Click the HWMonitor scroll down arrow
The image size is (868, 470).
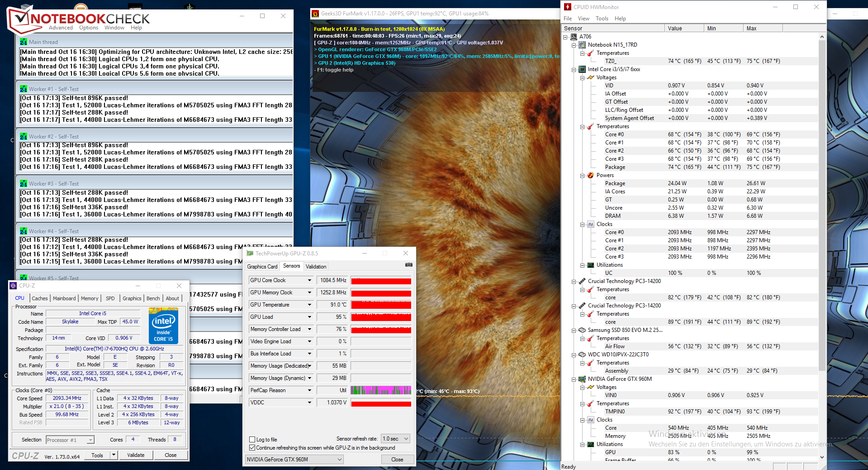822,458
